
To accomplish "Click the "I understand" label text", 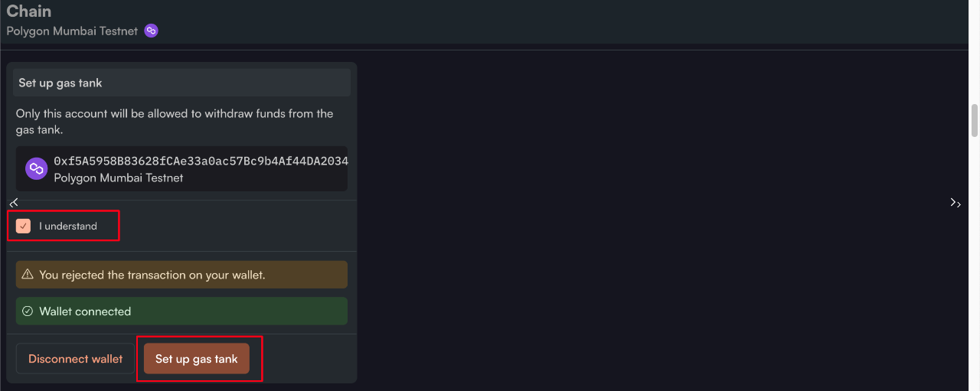I will (x=68, y=226).
